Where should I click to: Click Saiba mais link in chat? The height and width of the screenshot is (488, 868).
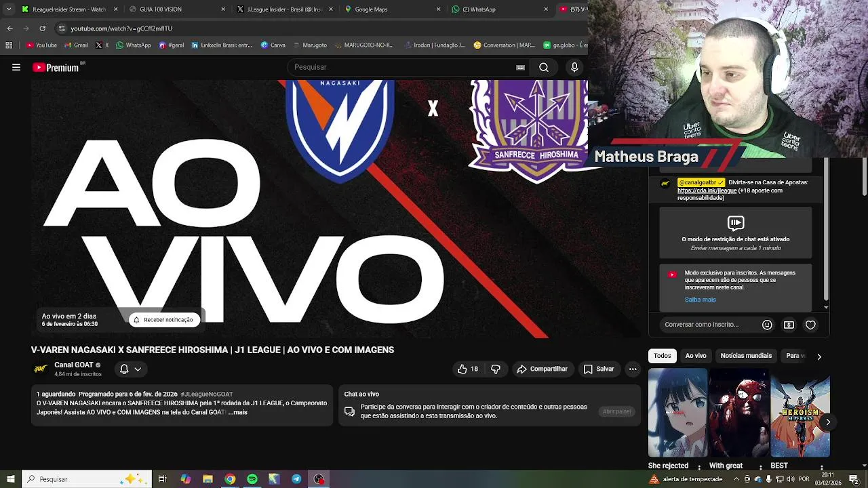pyautogui.click(x=700, y=300)
